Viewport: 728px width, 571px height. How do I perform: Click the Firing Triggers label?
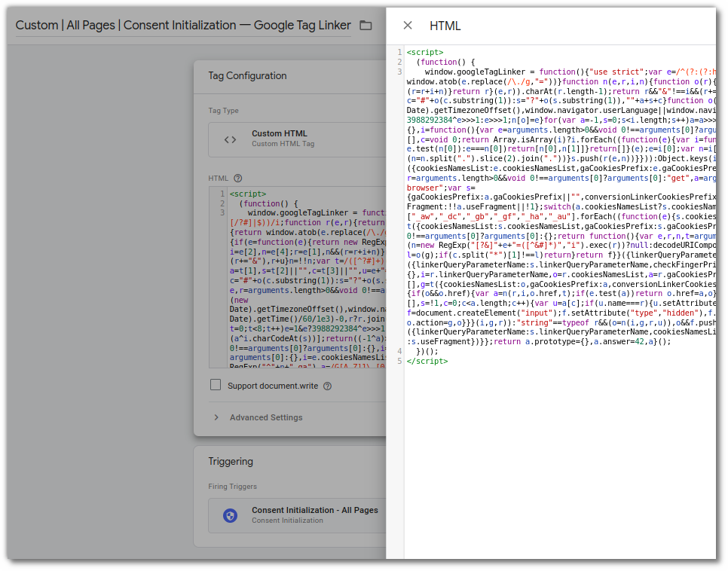(x=233, y=487)
